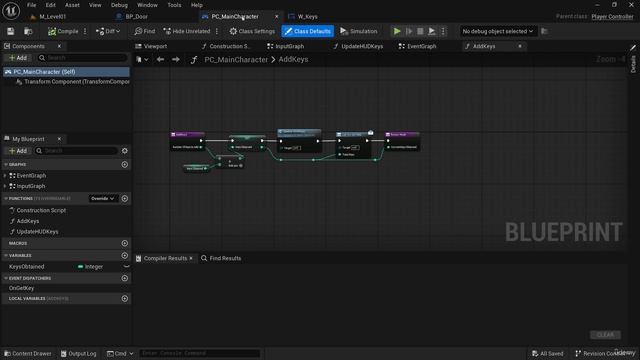
Task: Toggle Simulation mode
Action: (x=358, y=31)
